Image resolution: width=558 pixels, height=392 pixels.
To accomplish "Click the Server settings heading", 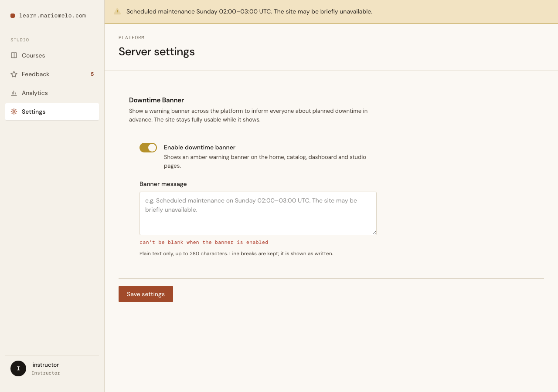I will click(x=157, y=52).
